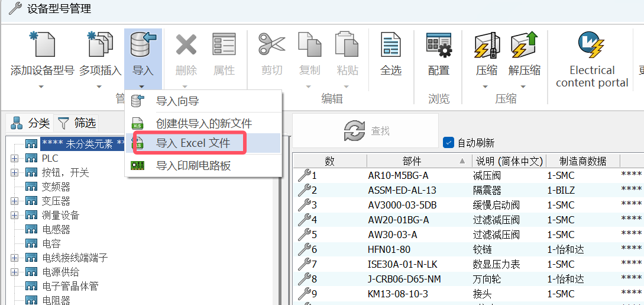This screenshot has height=305, width=644.
Task: Choose 导入向导 from the menu
Action: 177,101
